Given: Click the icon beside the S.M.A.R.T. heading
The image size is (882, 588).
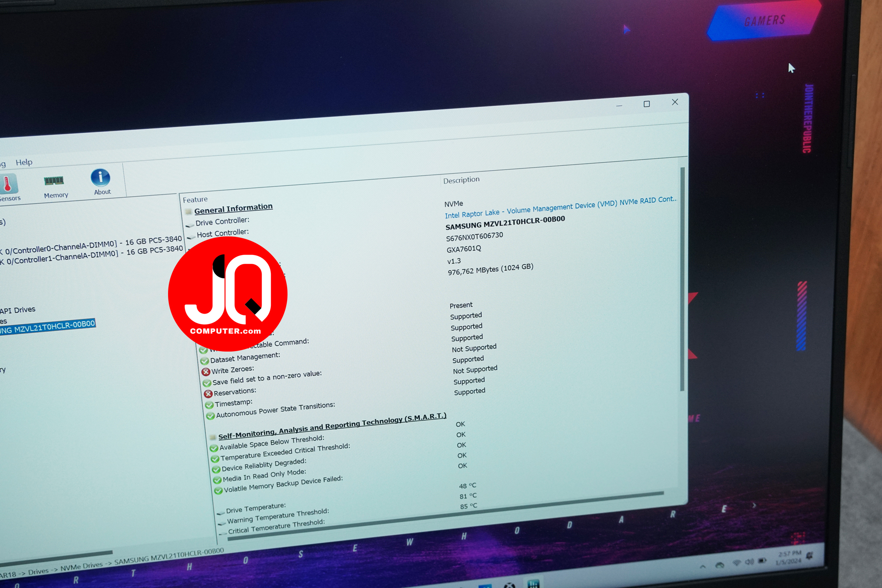Looking at the screenshot, I should click(213, 437).
